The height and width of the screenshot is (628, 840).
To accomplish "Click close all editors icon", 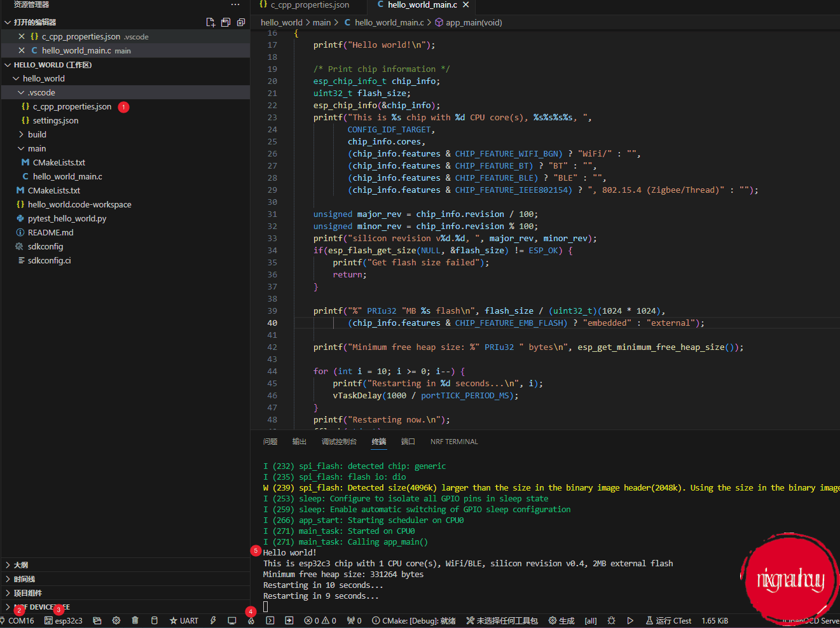I will click(x=241, y=22).
